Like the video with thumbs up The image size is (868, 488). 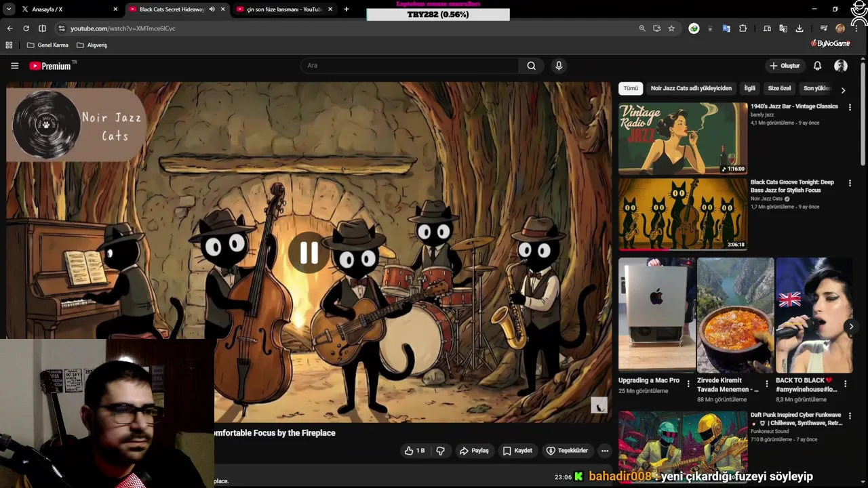coord(414,451)
